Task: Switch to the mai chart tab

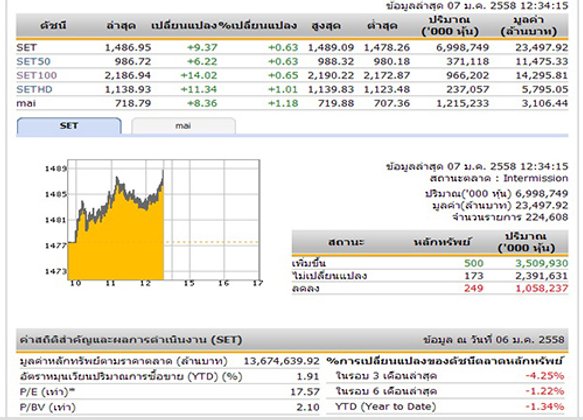Action: point(183,126)
